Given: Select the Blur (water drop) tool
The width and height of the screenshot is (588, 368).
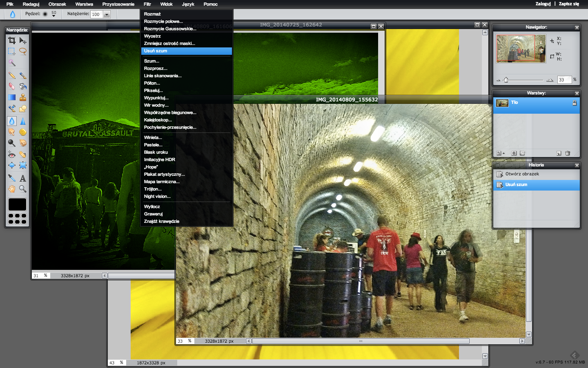Looking at the screenshot, I should pos(12,121).
